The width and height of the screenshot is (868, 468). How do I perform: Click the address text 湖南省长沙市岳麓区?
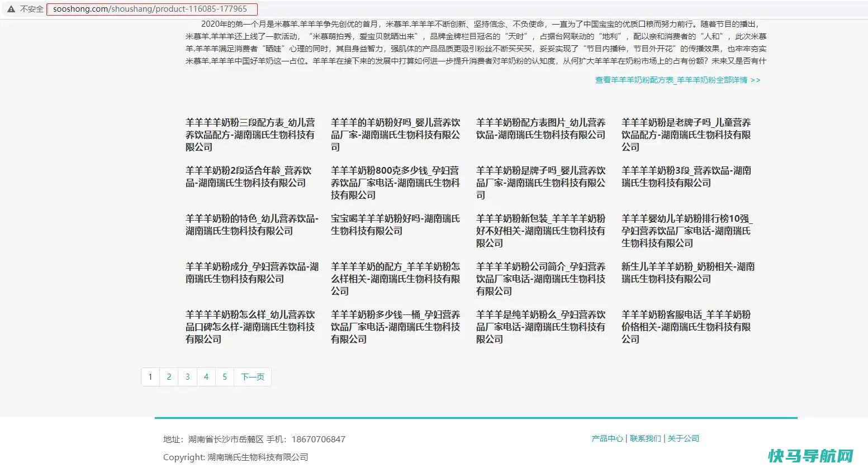(x=226, y=439)
